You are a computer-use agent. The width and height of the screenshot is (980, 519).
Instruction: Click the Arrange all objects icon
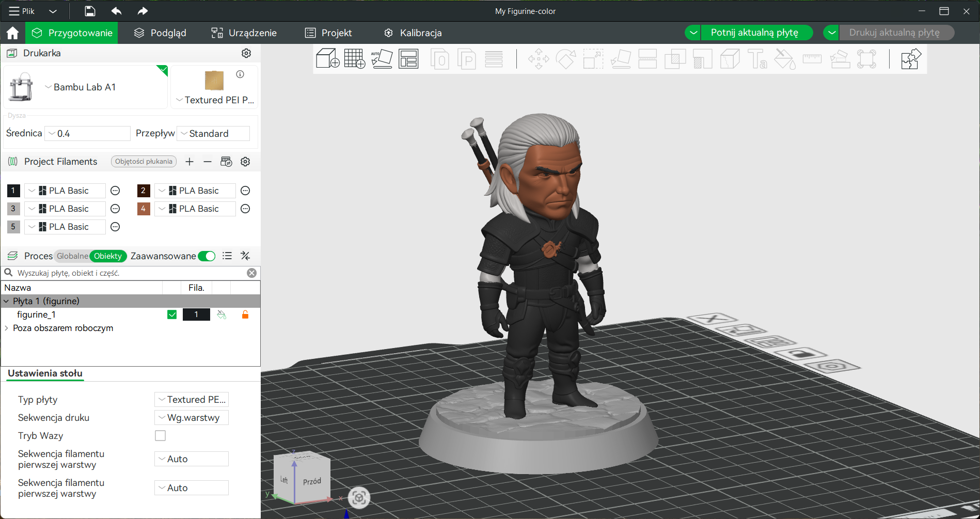pyautogui.click(x=408, y=59)
